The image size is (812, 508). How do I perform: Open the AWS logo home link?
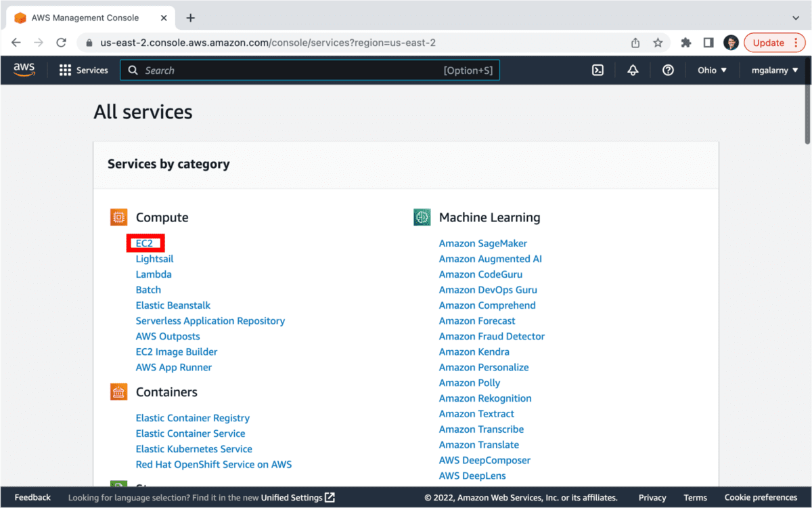click(x=24, y=70)
